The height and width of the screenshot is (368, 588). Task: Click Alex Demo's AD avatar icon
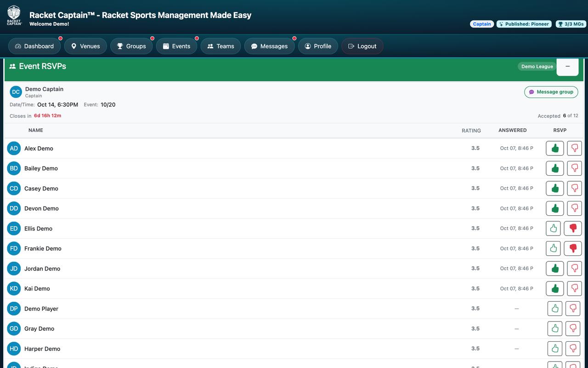(14, 149)
